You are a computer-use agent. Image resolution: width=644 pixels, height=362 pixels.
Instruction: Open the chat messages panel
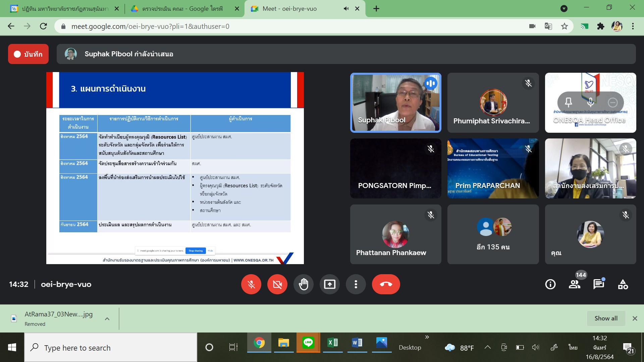tap(598, 284)
